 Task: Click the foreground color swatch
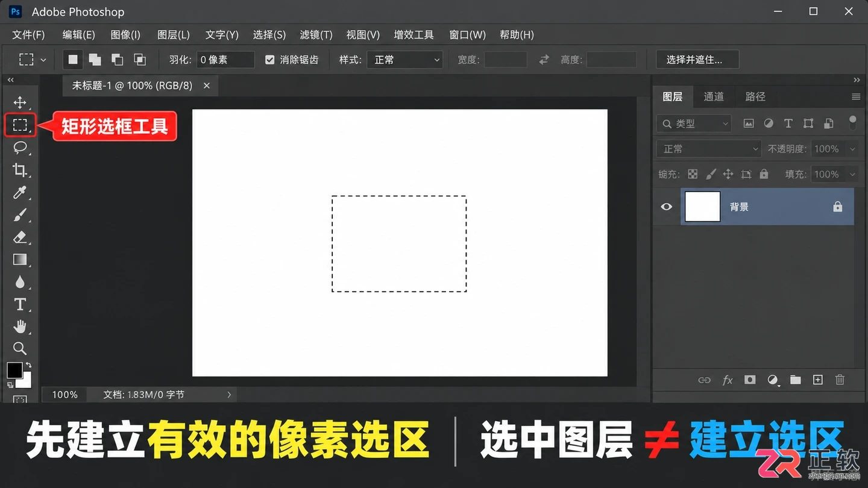tap(14, 370)
